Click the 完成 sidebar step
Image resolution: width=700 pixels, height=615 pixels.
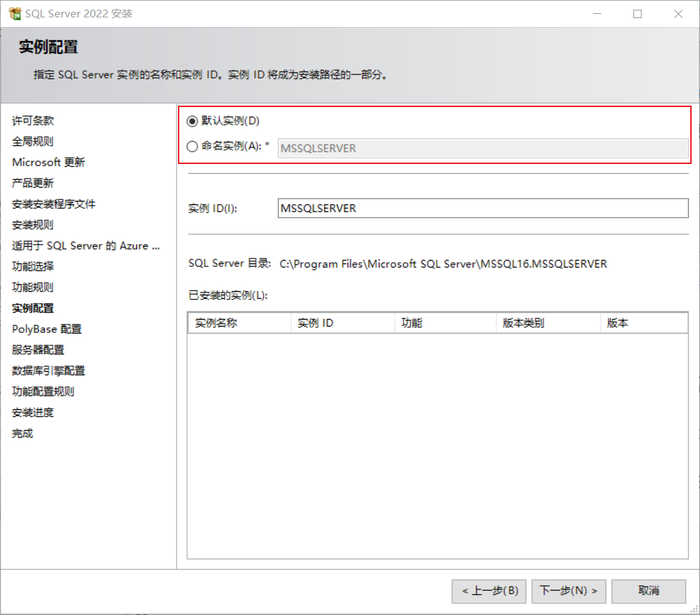pos(22,434)
